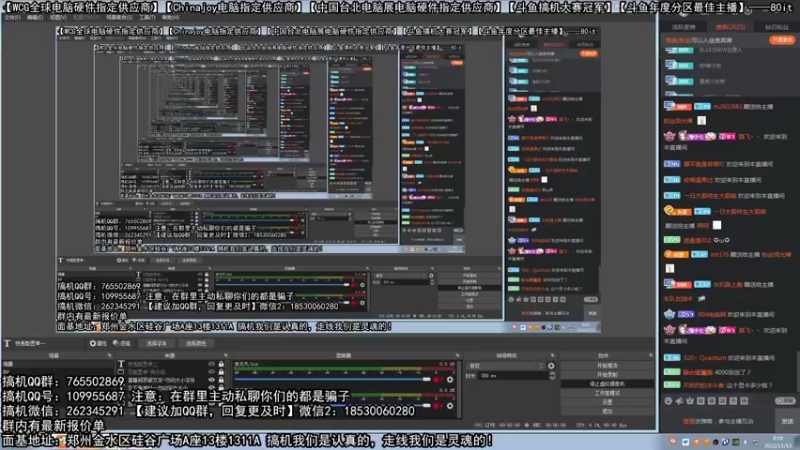Click 停止虚拟摄像机 button
Image resolution: width=800 pixels, height=450 pixels.
(607, 384)
